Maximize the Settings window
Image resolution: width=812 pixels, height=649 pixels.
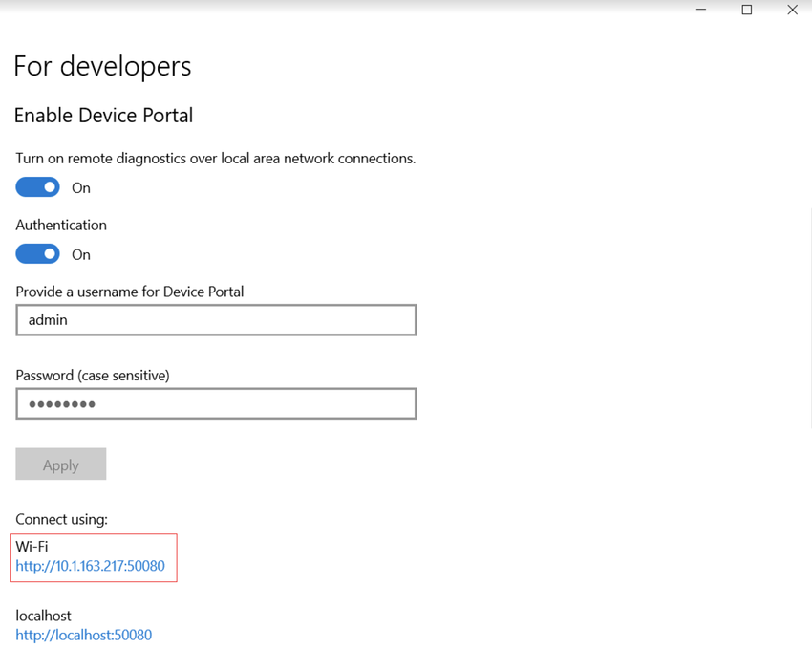tap(746, 10)
